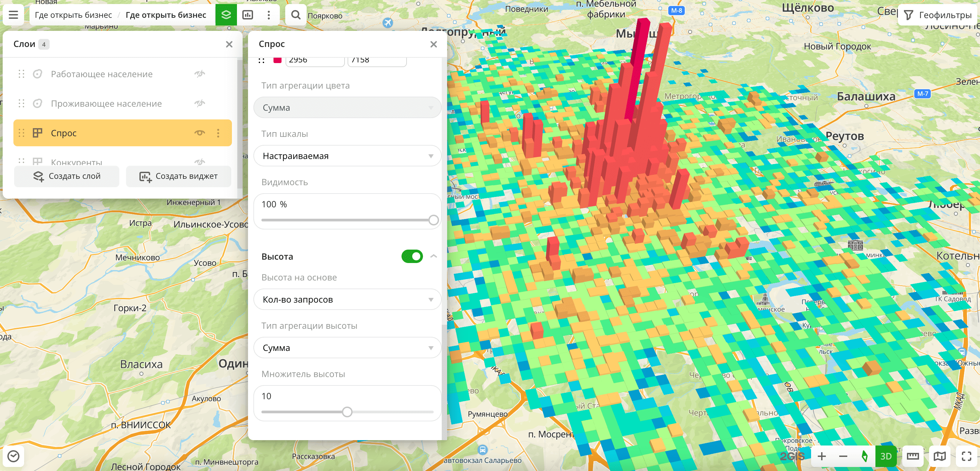Open the dashboard widgets icon
Screen dimensions: 980x471
(x=248, y=15)
